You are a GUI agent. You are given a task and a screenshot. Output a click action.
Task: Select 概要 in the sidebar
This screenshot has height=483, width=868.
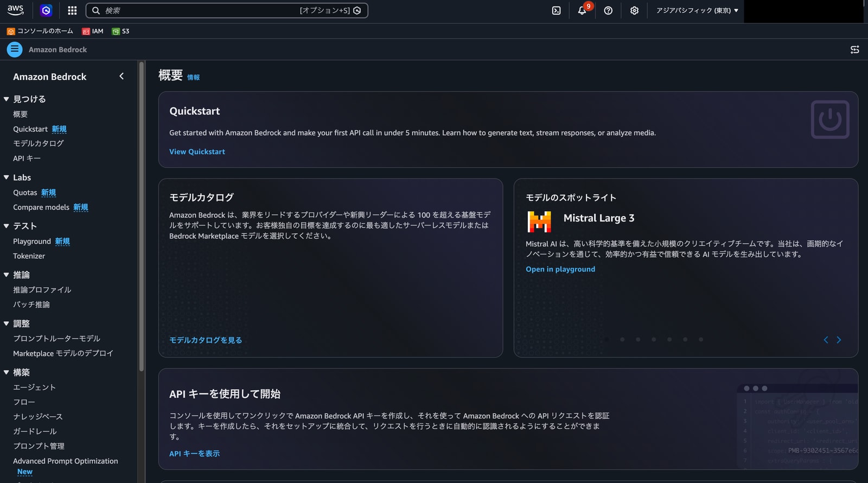tap(21, 114)
